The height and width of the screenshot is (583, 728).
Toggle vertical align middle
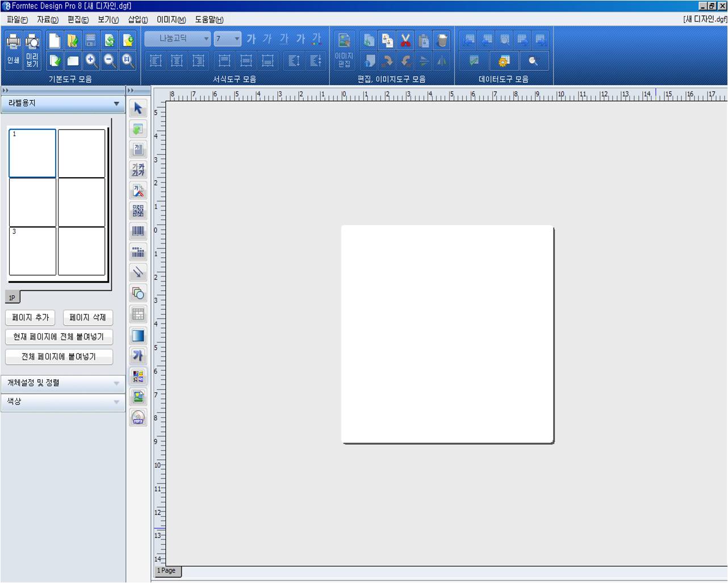click(246, 60)
